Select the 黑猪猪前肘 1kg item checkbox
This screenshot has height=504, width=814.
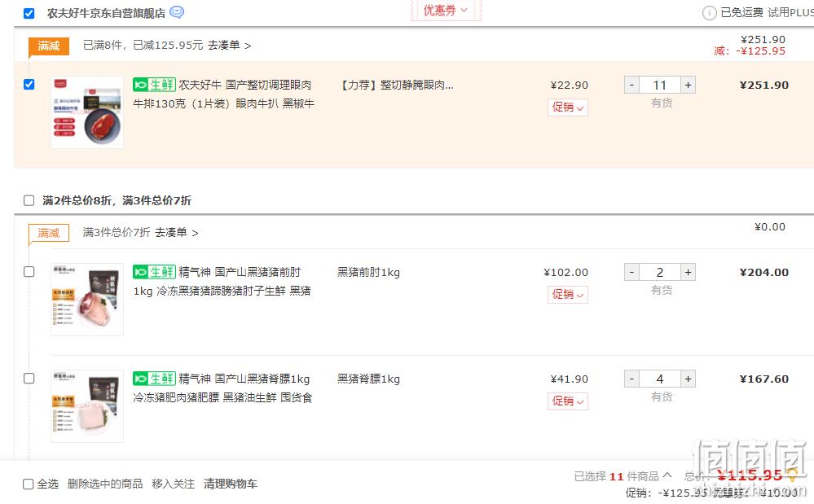(29, 272)
